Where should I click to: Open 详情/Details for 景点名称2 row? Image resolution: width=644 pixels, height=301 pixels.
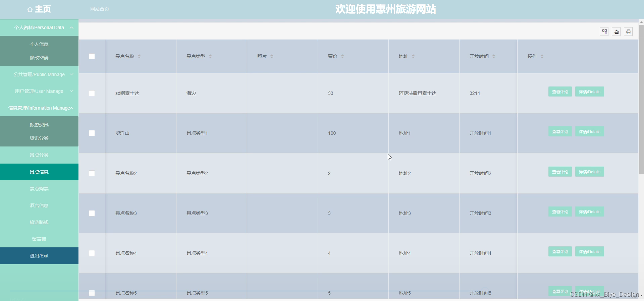point(590,172)
